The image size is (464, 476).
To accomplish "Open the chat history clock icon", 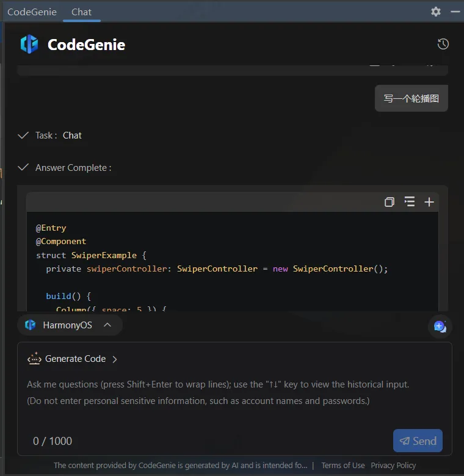I will click(x=443, y=44).
